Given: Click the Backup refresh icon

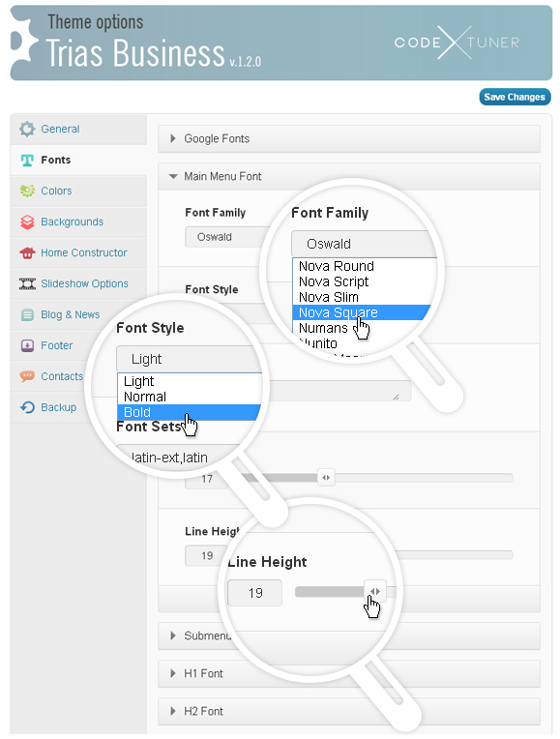Looking at the screenshot, I should tap(27, 407).
